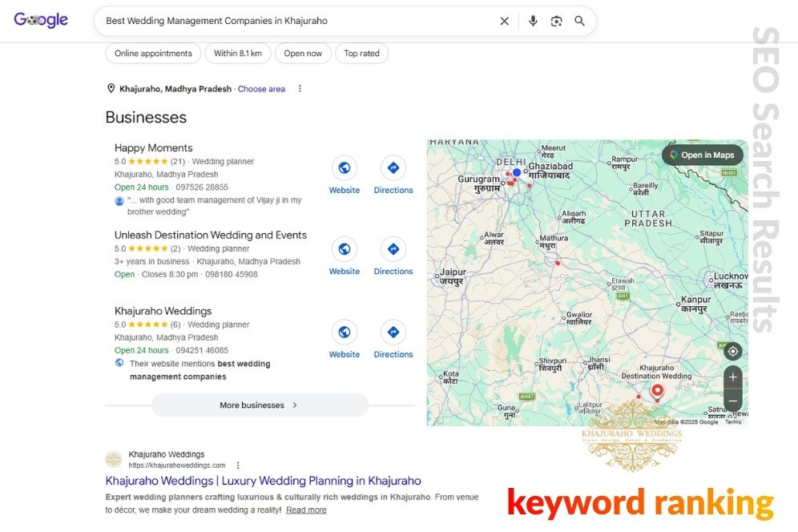This screenshot has height=532, width=798.
Task: Click Open in Maps button
Action: [703, 155]
